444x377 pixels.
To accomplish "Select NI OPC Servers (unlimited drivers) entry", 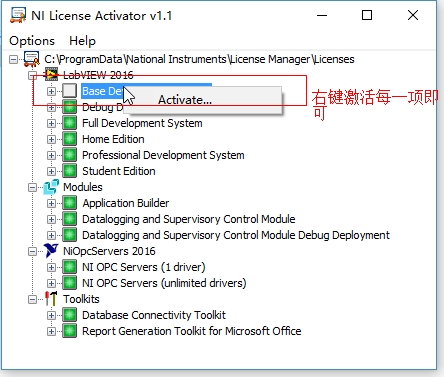I will (164, 283).
